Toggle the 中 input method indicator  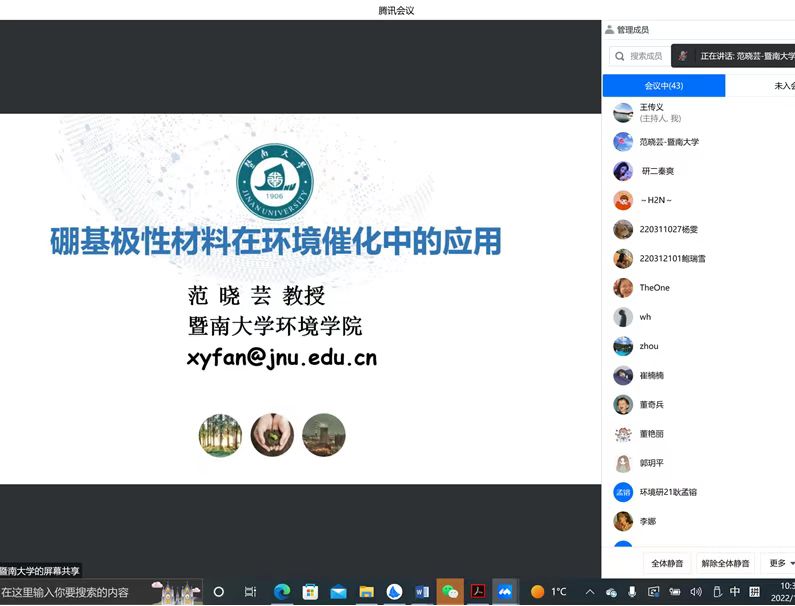tap(735, 591)
